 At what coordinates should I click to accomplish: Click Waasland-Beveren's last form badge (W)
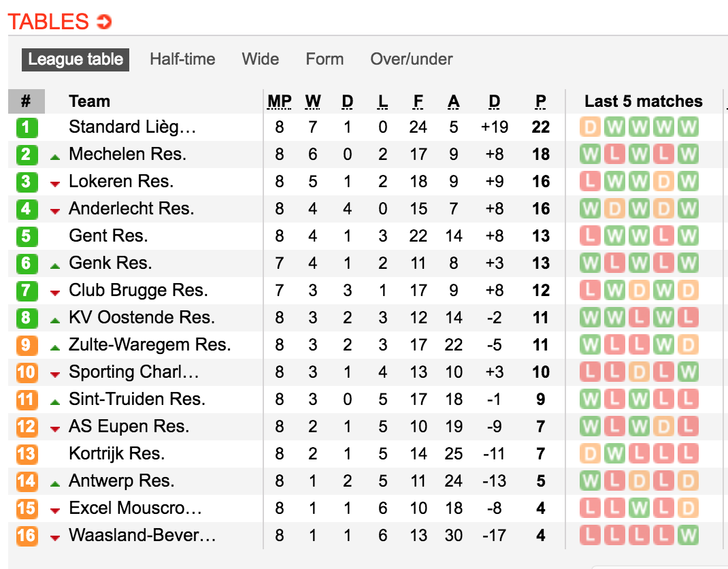pyautogui.click(x=688, y=535)
